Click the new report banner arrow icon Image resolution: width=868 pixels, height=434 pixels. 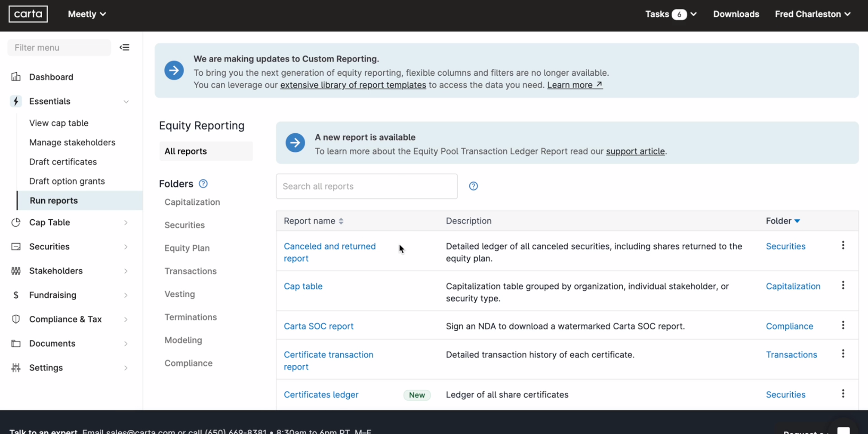pyautogui.click(x=295, y=143)
